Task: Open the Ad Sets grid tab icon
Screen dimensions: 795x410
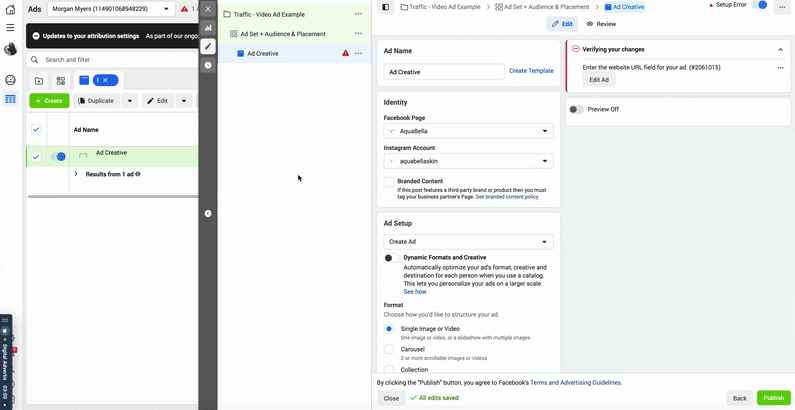Action: tap(60, 81)
